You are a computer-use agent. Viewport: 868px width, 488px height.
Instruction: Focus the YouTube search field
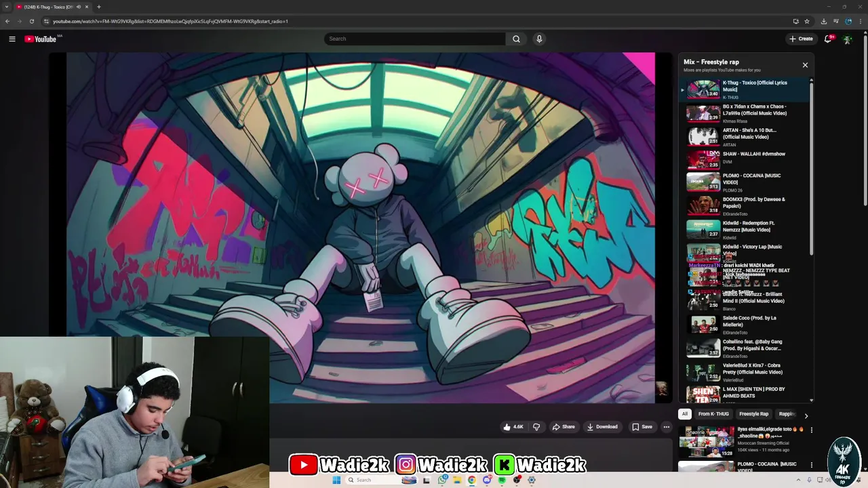pos(415,39)
